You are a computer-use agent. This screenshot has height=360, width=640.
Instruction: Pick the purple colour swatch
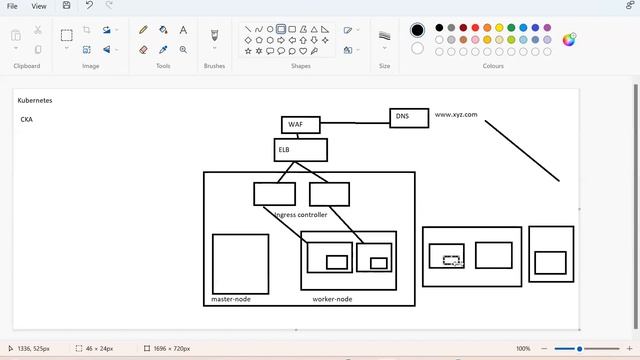point(547,28)
